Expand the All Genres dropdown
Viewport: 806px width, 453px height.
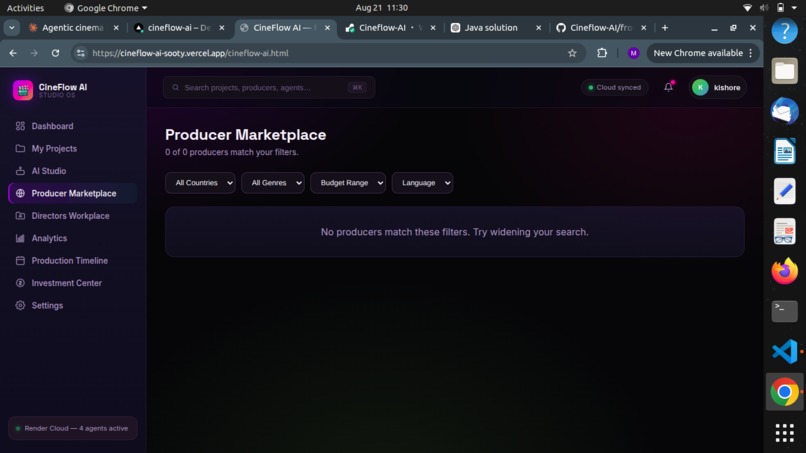(272, 183)
